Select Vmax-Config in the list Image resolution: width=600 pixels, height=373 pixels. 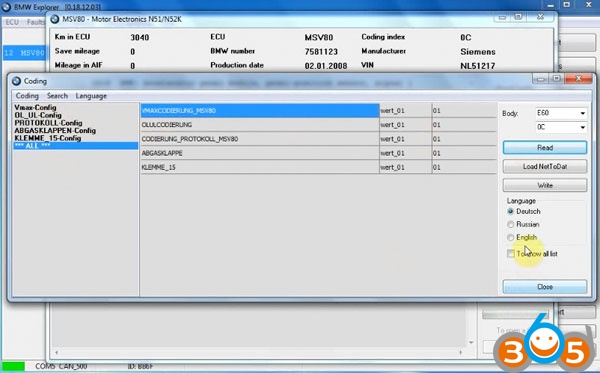pyautogui.click(x=35, y=108)
